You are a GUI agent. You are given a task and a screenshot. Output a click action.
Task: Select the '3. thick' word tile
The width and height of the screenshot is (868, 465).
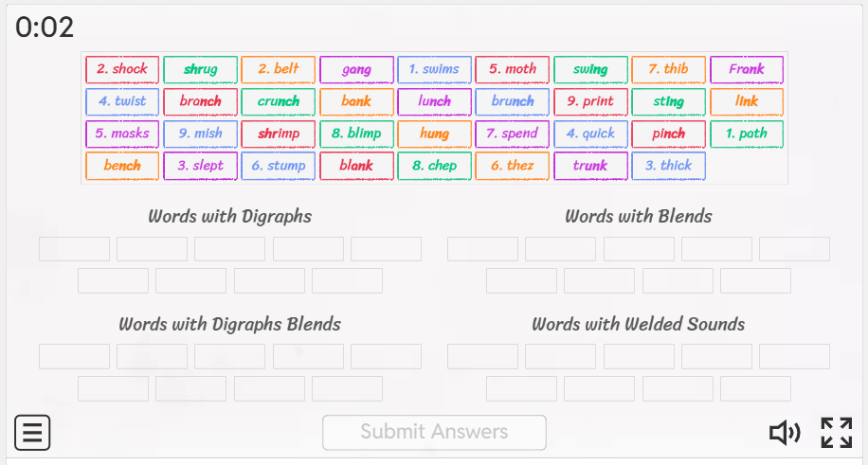click(669, 166)
